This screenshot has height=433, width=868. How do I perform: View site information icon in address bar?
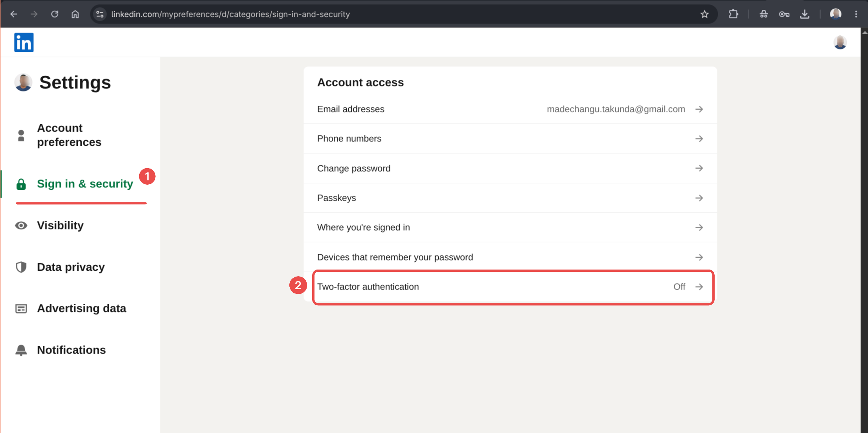click(x=100, y=14)
